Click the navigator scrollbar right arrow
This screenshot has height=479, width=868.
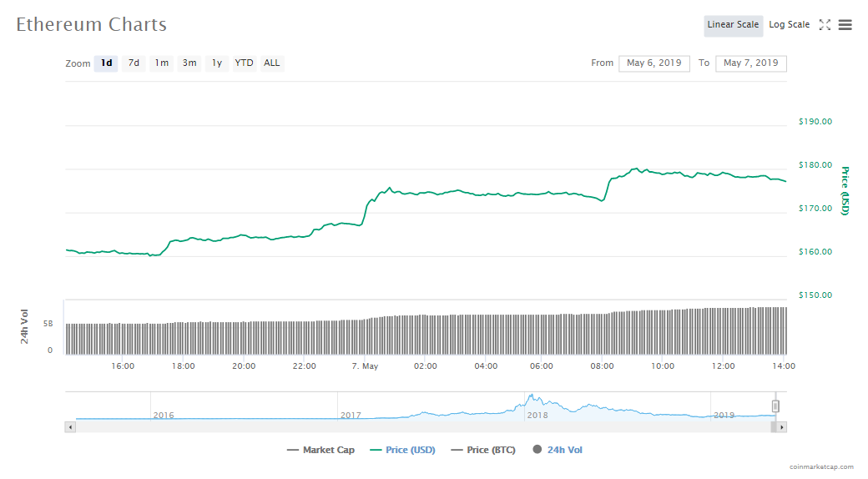click(x=781, y=427)
